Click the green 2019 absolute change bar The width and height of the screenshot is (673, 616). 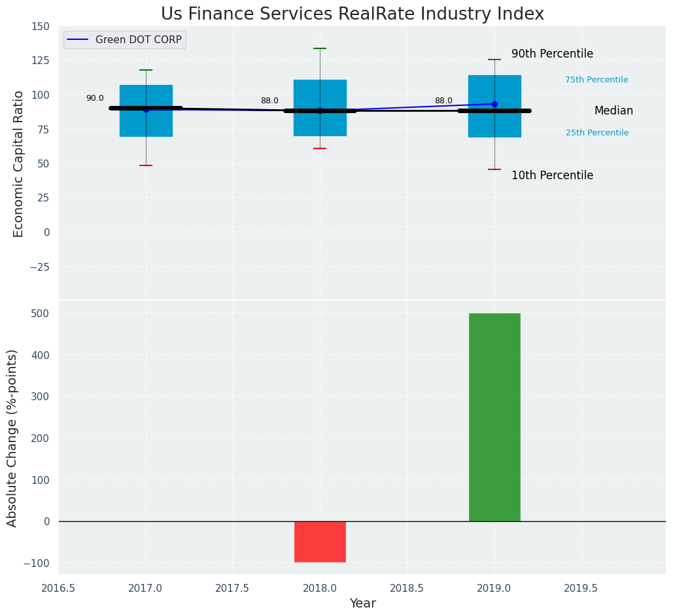(x=494, y=417)
